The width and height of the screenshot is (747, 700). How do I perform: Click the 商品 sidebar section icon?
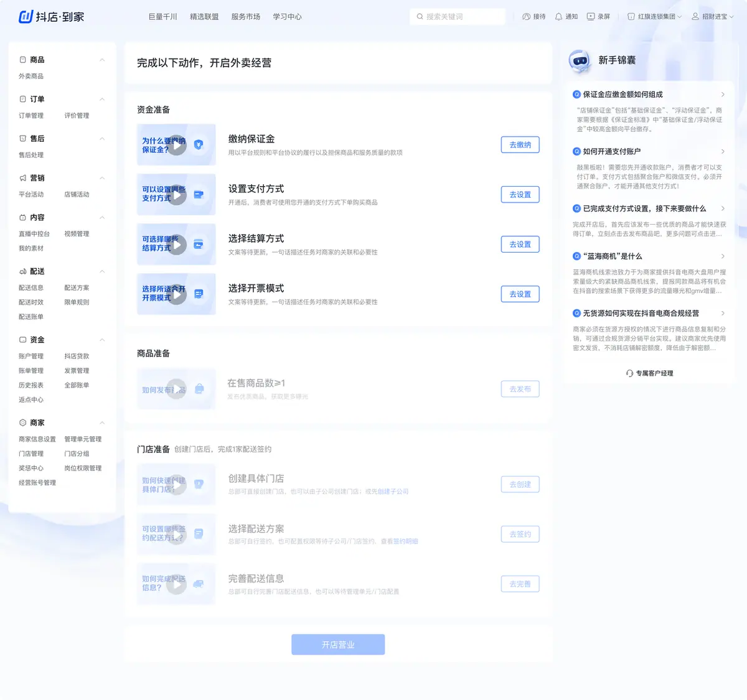22,60
